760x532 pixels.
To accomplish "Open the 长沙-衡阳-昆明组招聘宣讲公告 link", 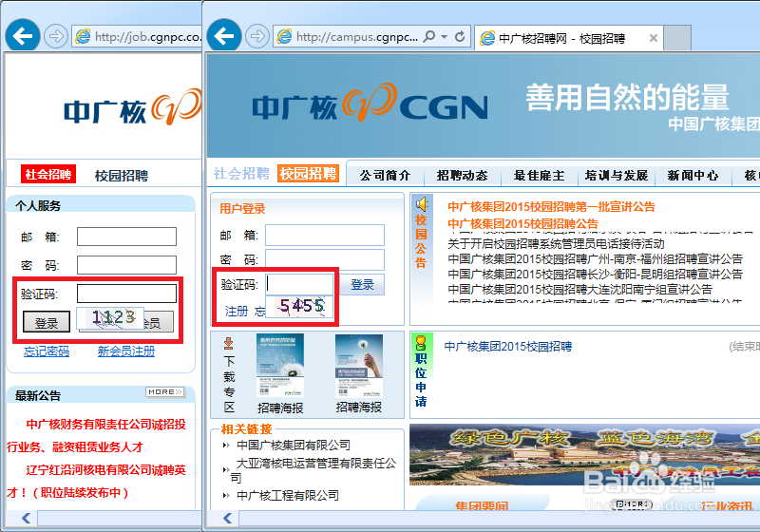I will coord(596,275).
